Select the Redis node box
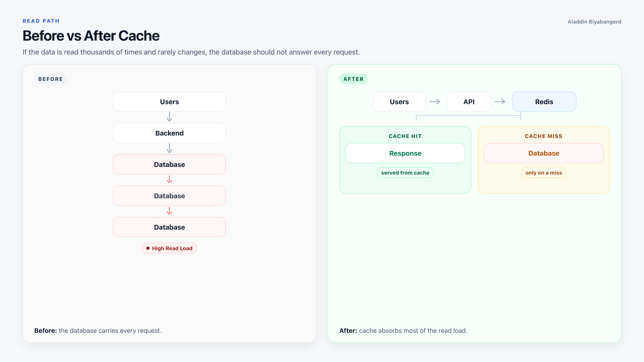The image size is (644, 362). (x=544, y=101)
